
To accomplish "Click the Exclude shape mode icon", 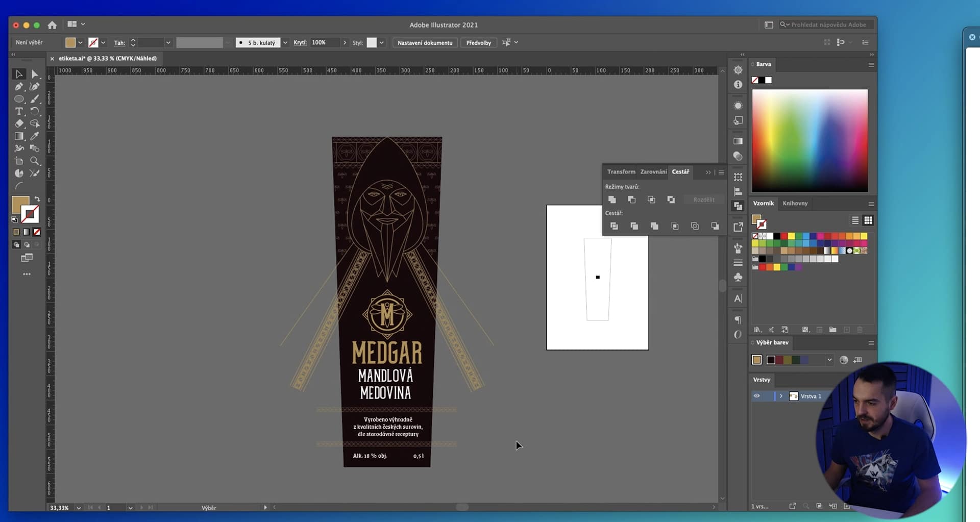I will [x=671, y=200].
